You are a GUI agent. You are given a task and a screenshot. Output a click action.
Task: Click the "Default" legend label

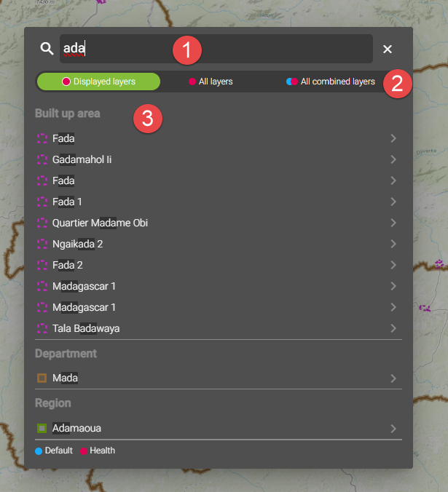pos(59,451)
